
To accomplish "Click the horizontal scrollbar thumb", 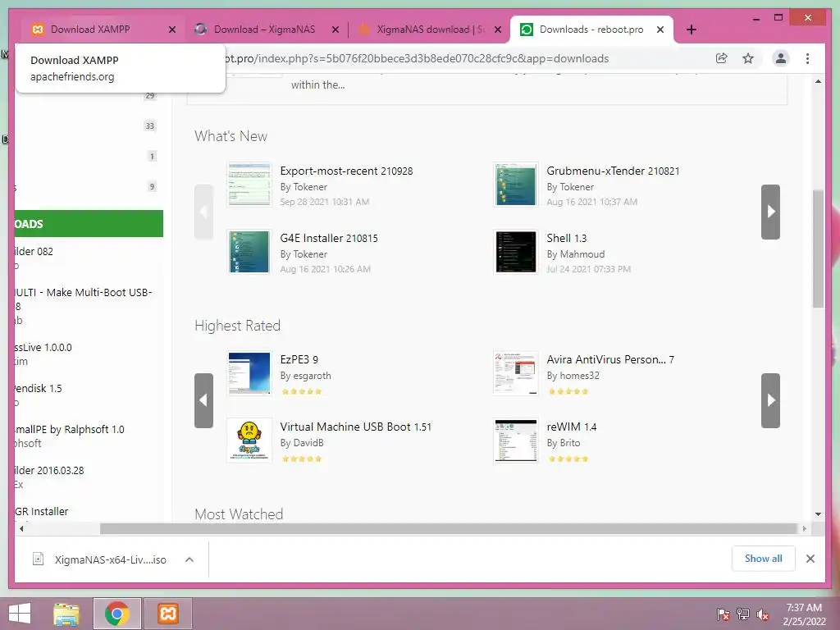I will 449,529.
